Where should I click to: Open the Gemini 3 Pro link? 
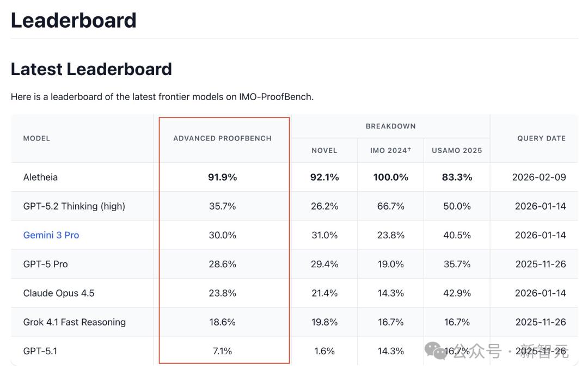51,235
